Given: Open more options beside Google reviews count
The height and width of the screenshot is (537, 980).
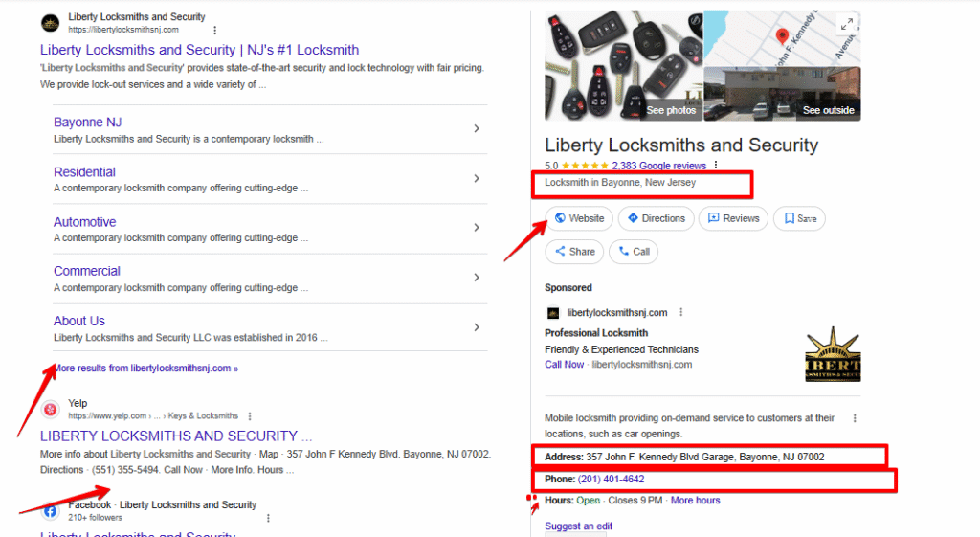Looking at the screenshot, I should tap(716, 165).
